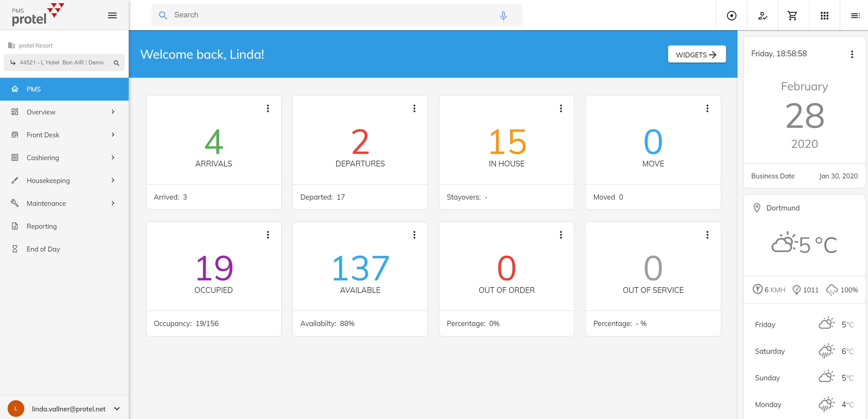Click the circular target icon in top bar

pyautogui.click(x=731, y=15)
